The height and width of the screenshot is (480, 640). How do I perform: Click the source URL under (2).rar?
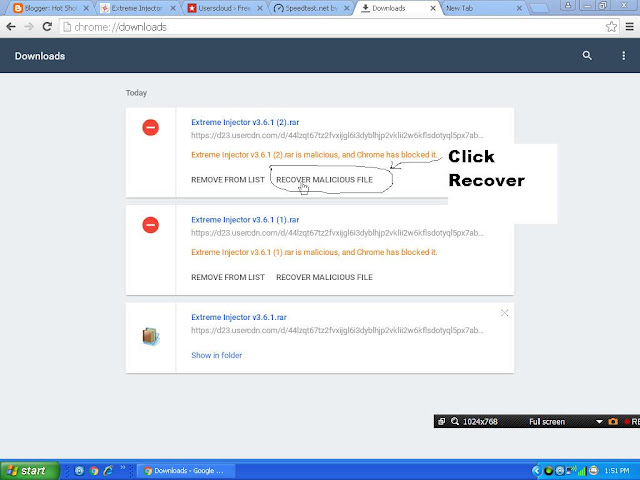[337, 135]
